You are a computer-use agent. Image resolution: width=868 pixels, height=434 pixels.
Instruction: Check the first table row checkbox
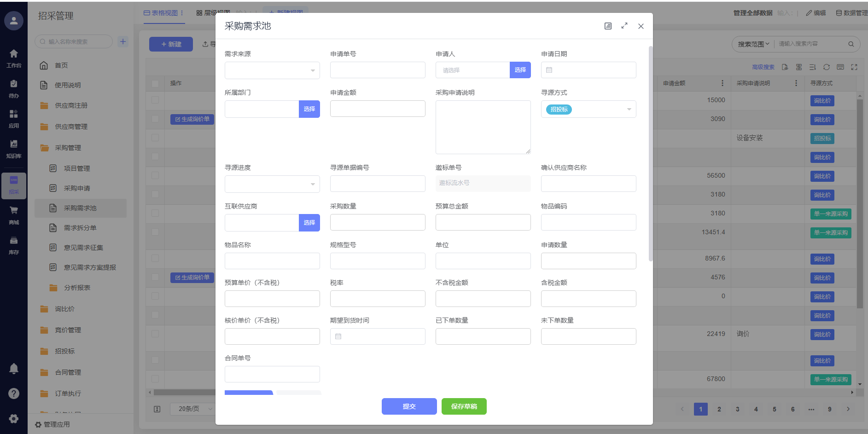tap(155, 100)
